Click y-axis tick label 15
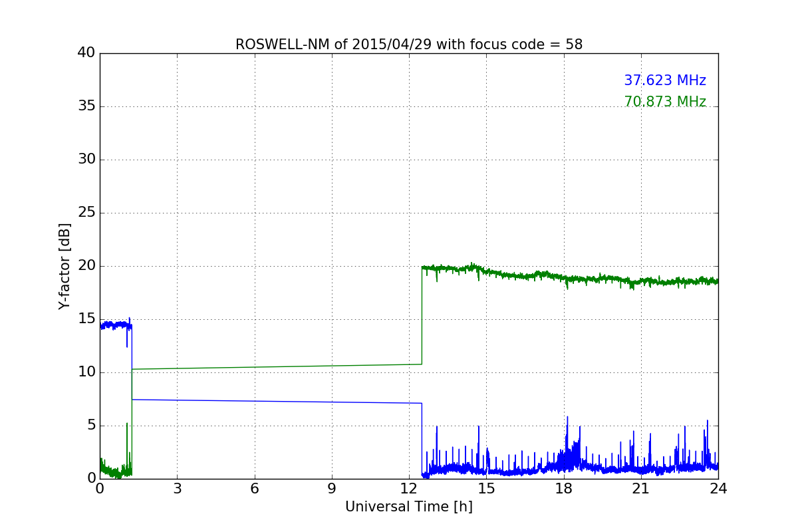The image size is (798, 532). 86,319
